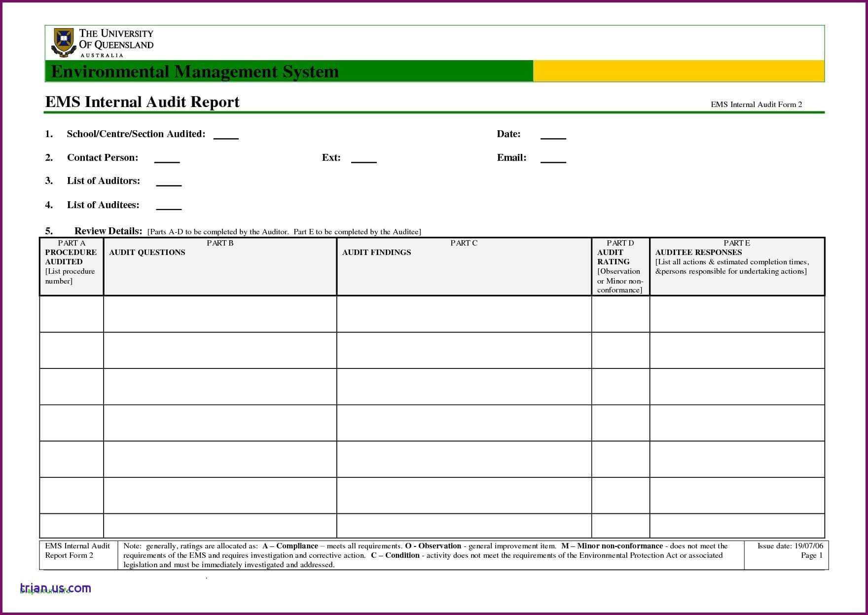Click the first empty row under Audit Findings
Viewport: 868px width, 615px height.
pos(464,314)
